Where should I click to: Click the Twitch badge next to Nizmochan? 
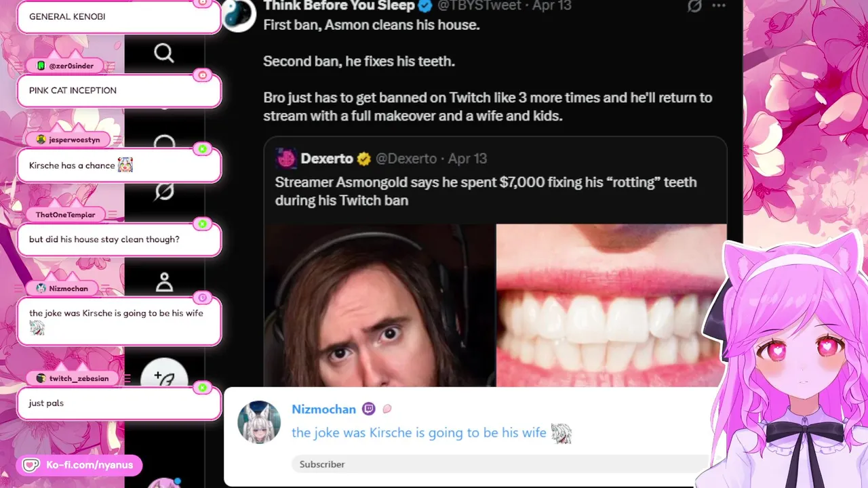368,409
